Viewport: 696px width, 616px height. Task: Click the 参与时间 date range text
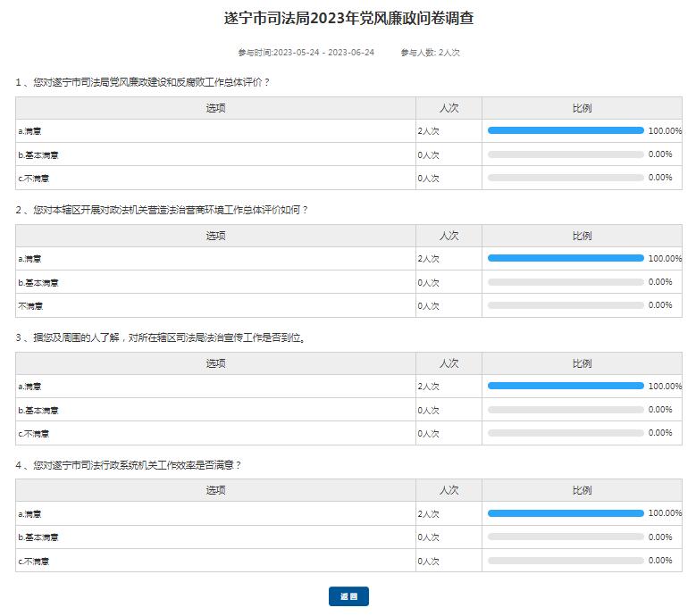(293, 53)
